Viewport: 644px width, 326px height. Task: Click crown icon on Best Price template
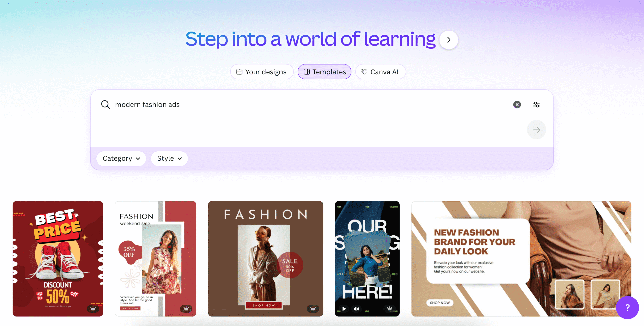(x=93, y=309)
